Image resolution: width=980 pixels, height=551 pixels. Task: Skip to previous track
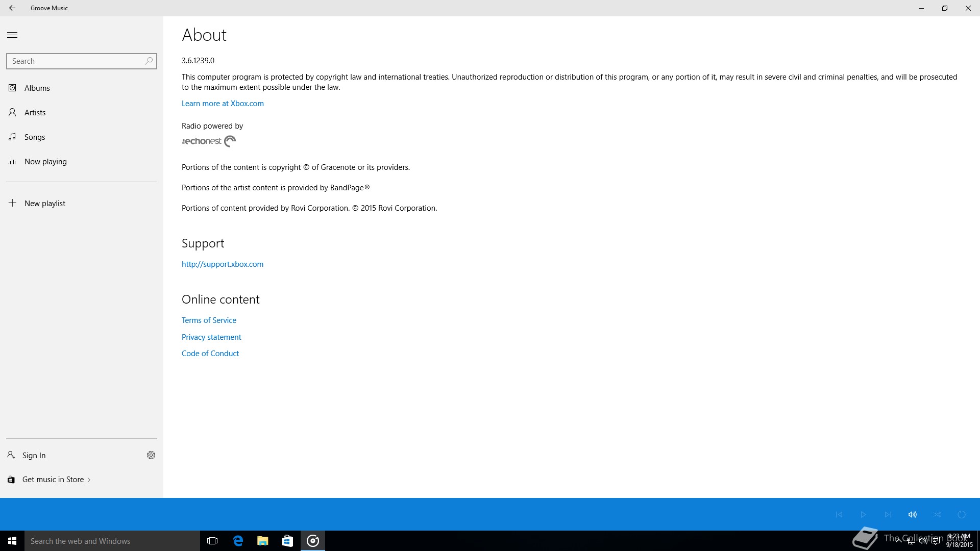point(839,514)
